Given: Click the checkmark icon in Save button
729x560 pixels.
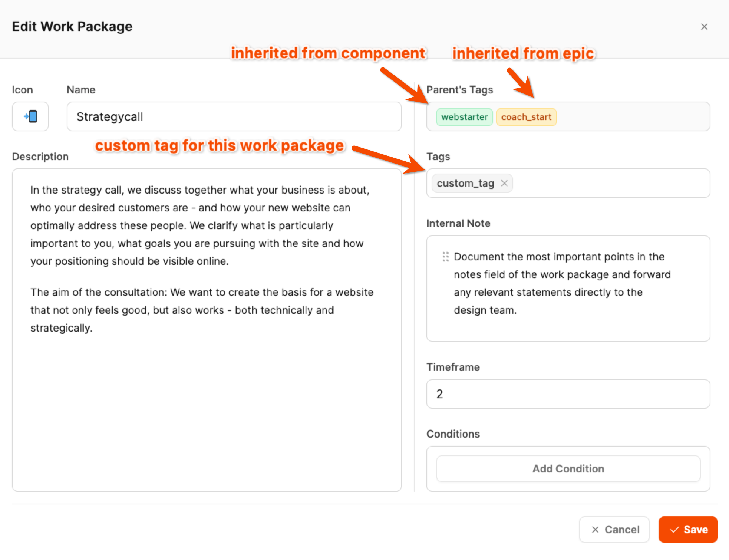Looking at the screenshot, I should click(674, 530).
